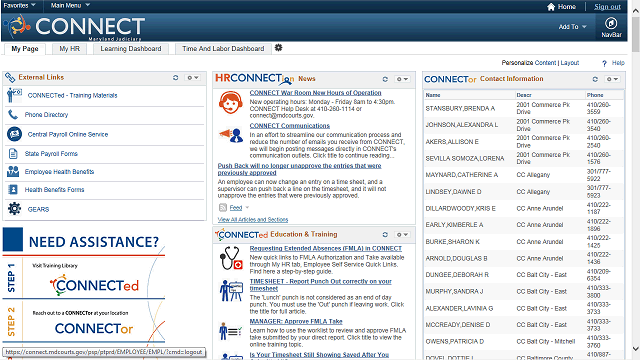Viewport: 640px width, 360px height.
Task: Click the GEARS cog icon
Action: [14, 209]
